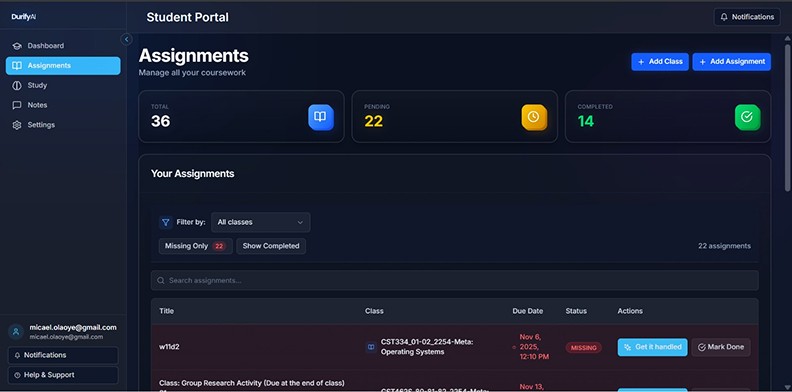Click the Dashboard graduation cap icon

click(17, 46)
